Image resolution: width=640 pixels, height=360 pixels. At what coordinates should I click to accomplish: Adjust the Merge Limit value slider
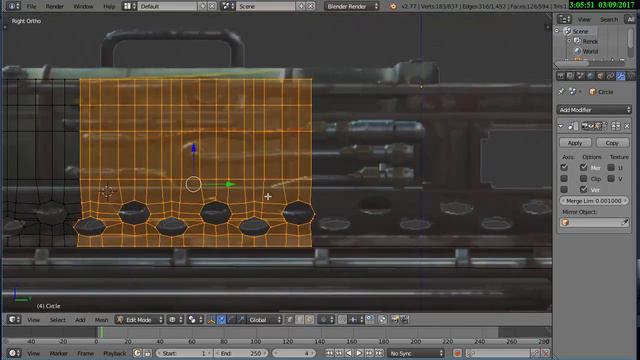click(x=594, y=201)
